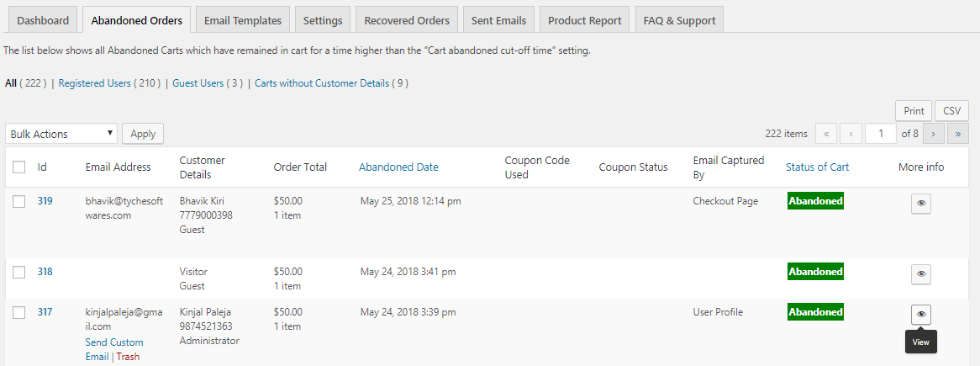Go to next page arrow
The image size is (980, 366).
pyautogui.click(x=933, y=133)
